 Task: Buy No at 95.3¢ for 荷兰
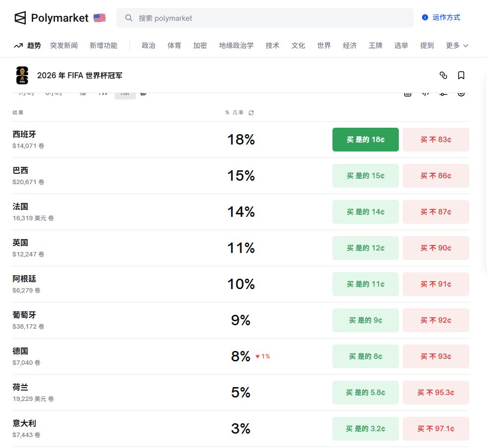(x=436, y=393)
